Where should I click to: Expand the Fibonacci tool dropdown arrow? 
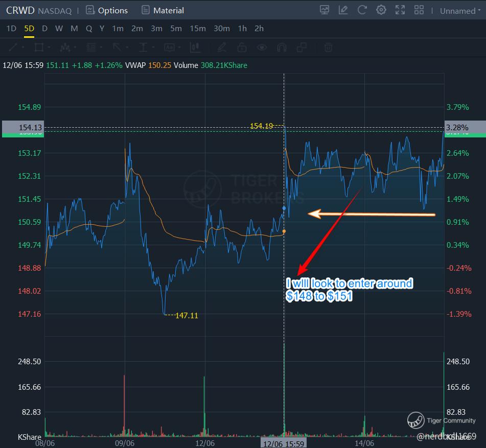tap(101, 48)
